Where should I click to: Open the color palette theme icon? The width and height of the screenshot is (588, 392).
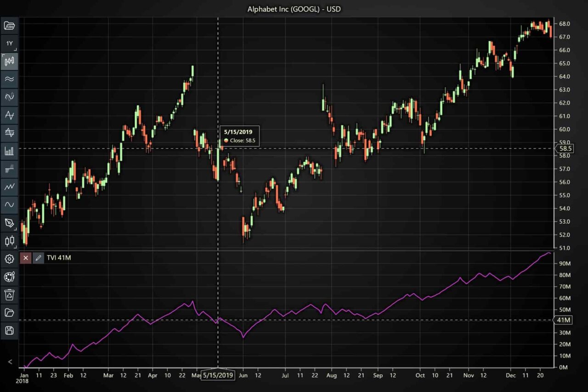tap(9, 276)
